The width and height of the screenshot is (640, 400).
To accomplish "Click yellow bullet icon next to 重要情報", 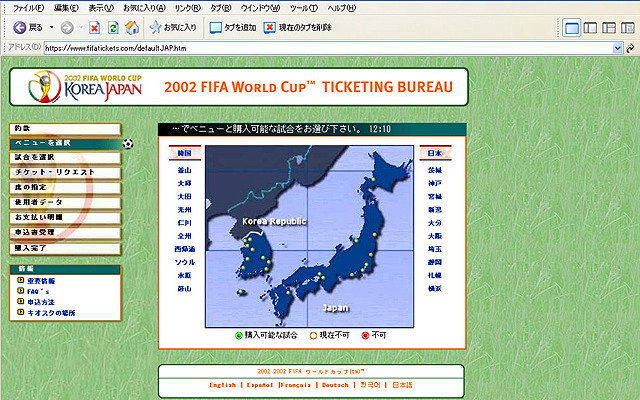I will [20, 280].
